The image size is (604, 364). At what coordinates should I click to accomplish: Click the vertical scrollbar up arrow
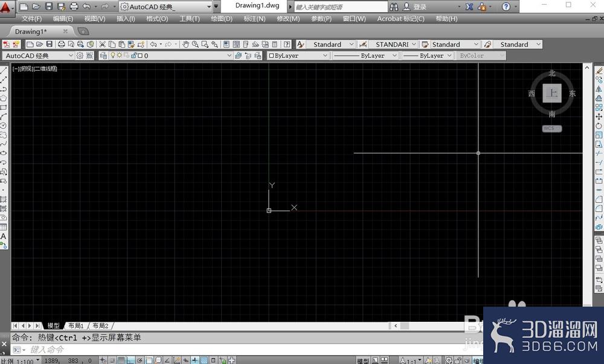coord(586,68)
